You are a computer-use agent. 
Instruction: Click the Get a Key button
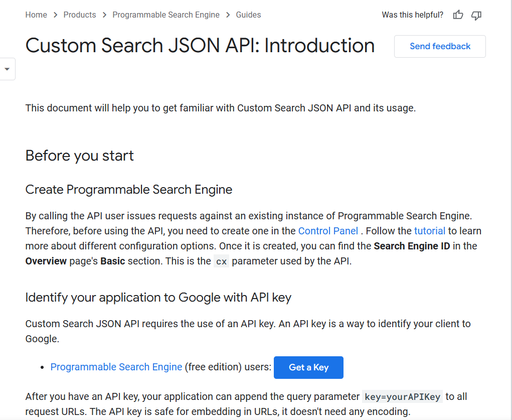[x=308, y=367]
